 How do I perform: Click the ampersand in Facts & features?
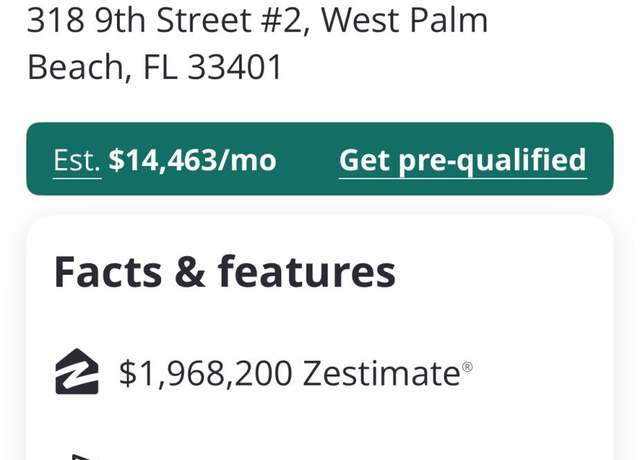click(x=190, y=272)
